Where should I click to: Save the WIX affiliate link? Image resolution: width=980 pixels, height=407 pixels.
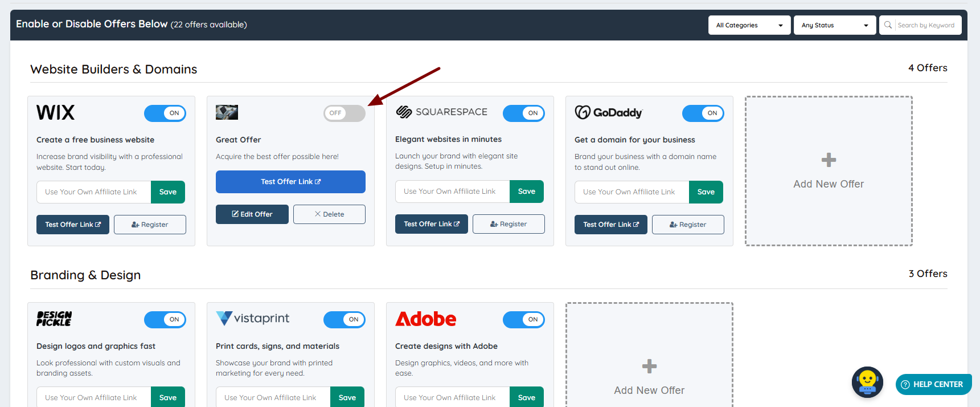tap(168, 192)
